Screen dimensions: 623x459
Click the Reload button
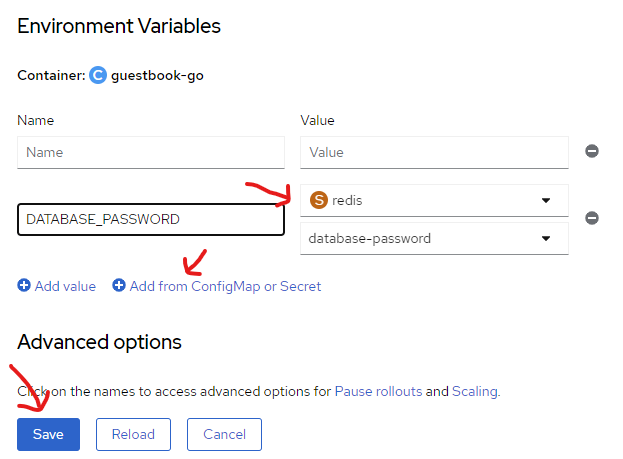coord(133,434)
